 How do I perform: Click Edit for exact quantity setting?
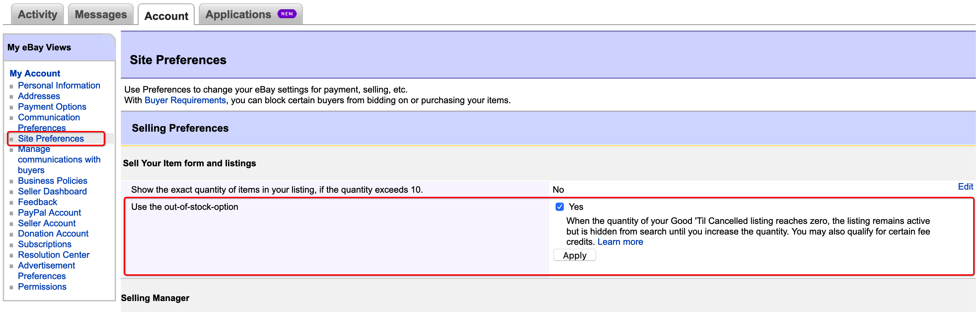point(965,187)
